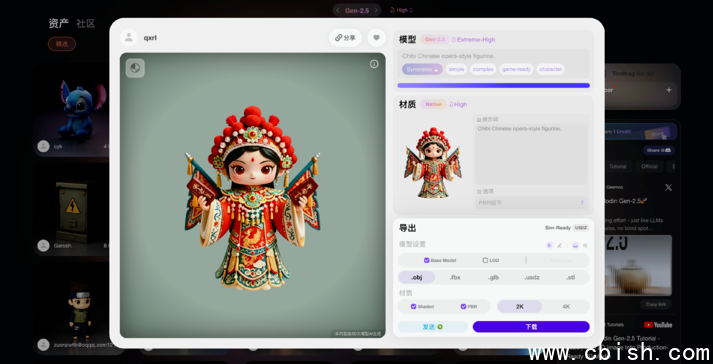
Task: Select the Official tab in background panel
Action: click(649, 167)
